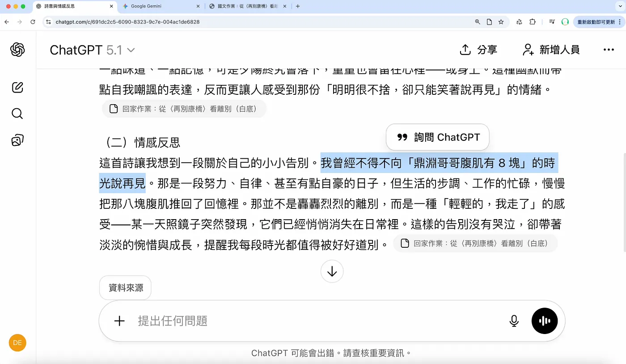Start voice mode with the black waveform button

pyautogui.click(x=545, y=321)
